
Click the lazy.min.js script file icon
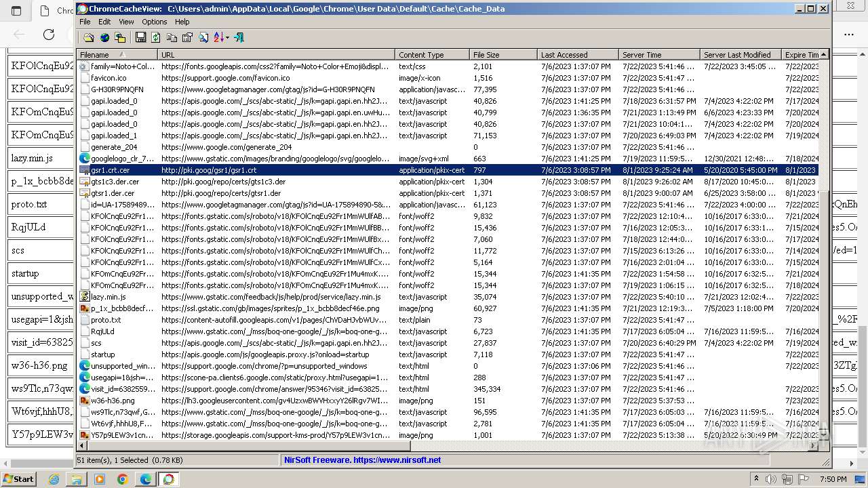click(84, 297)
